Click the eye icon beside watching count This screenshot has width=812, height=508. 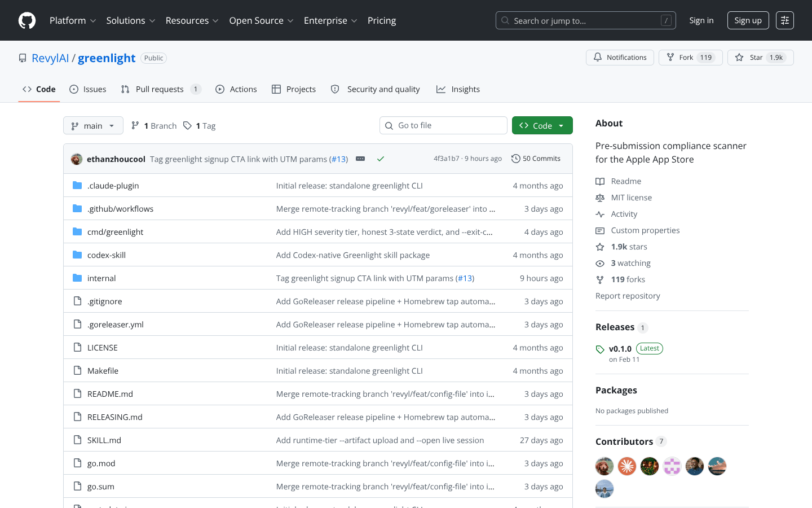[x=600, y=263]
